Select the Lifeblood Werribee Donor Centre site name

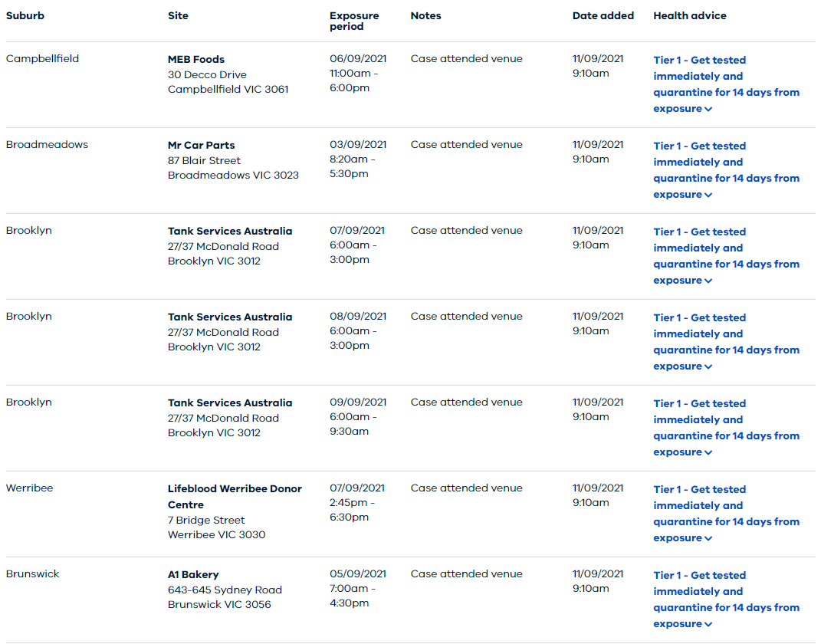tap(235, 488)
